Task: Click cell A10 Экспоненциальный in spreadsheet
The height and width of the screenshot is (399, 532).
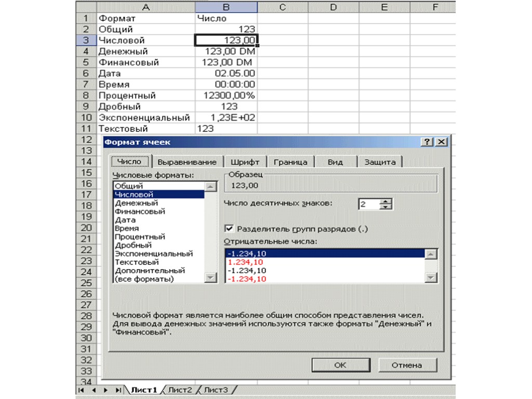Action: coord(146,117)
